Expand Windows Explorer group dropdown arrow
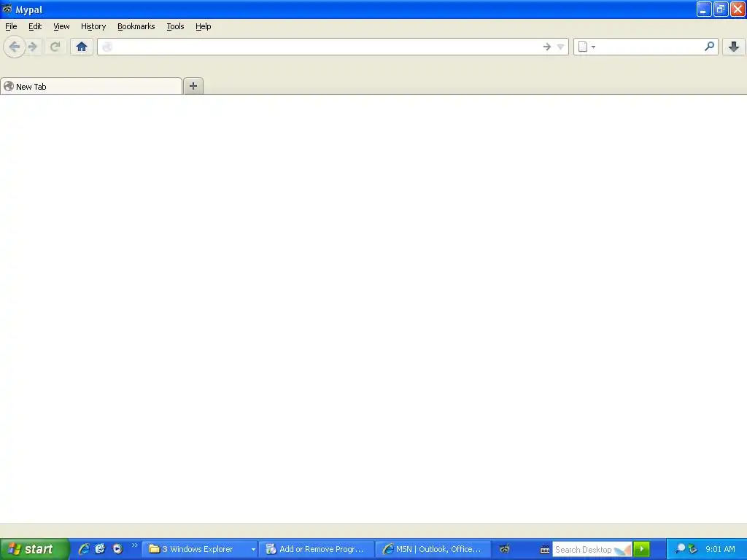747x560 pixels. coord(253,550)
